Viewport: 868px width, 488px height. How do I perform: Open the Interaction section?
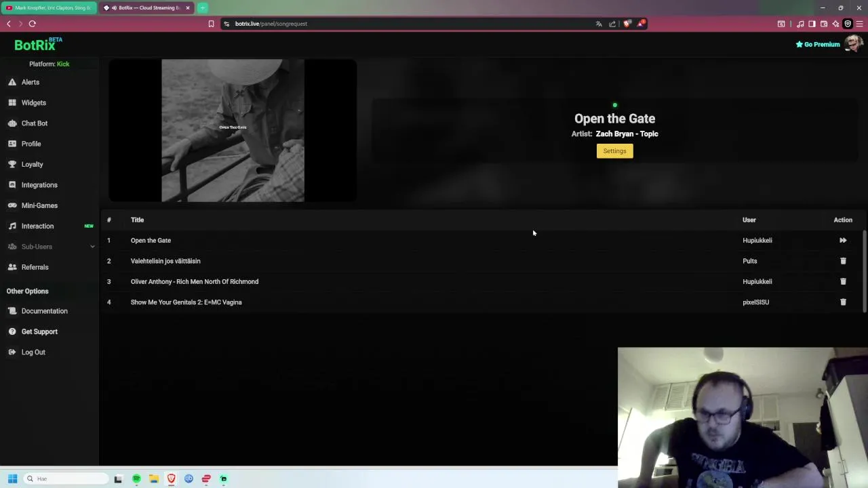(x=37, y=226)
